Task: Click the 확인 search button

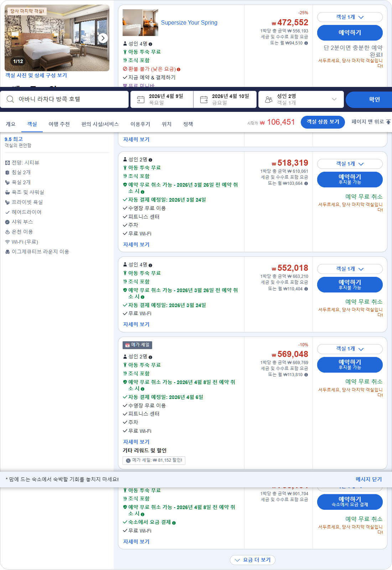Action: pos(369,99)
